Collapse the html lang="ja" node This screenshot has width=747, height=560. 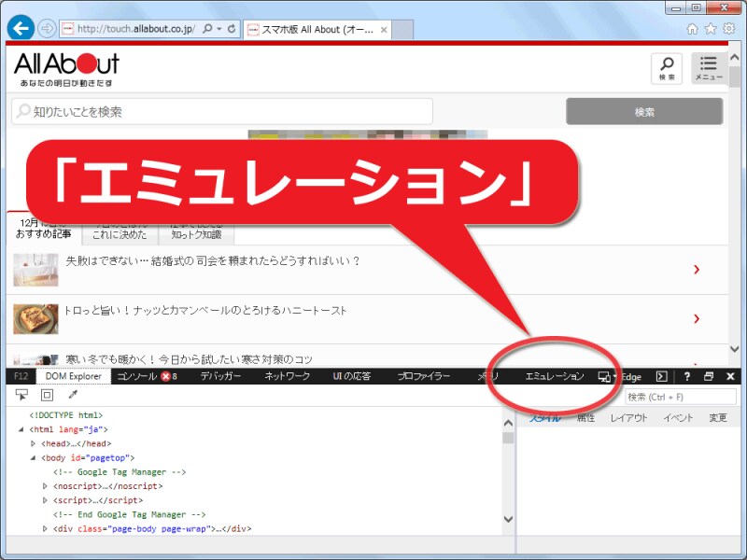pos(21,429)
